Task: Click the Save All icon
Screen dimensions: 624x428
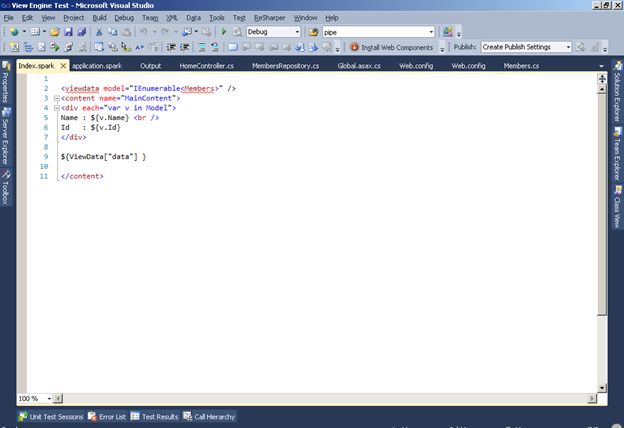Action: tap(82, 32)
